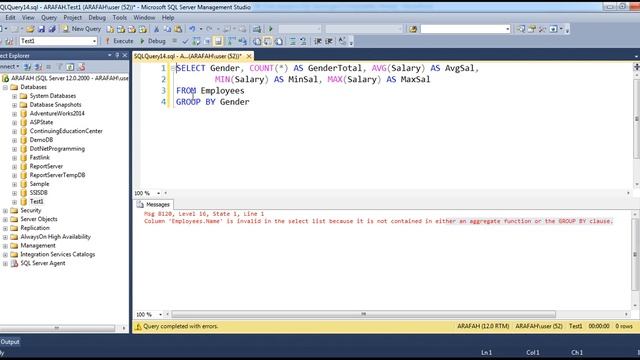
Task: Click Specify Values for Template Parameters icon
Action: [342, 41]
